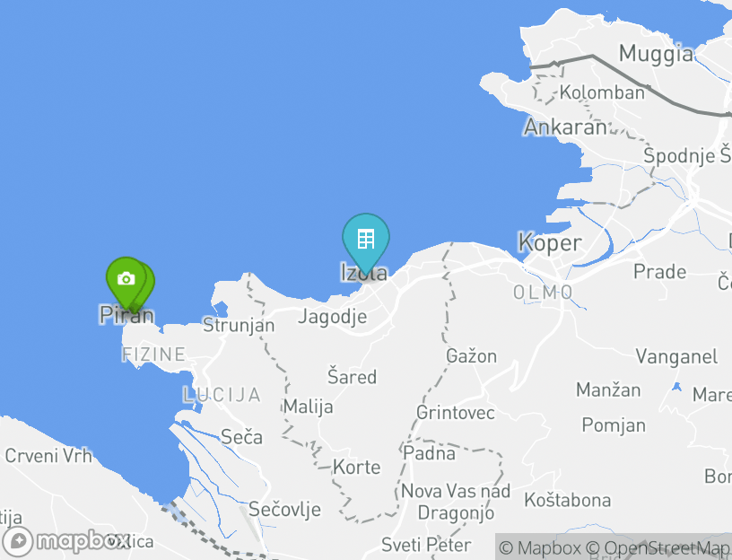This screenshot has width=732, height=560.
Task: Select the Crveni Vrh label
Action: tap(48, 456)
